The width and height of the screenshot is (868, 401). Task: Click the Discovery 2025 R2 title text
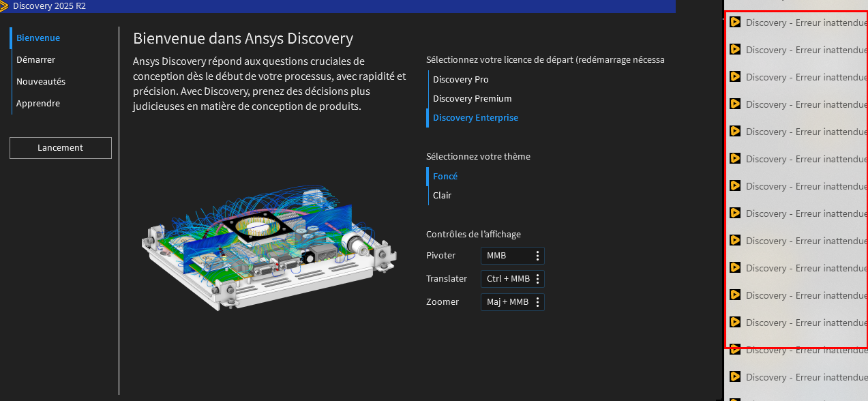[49, 6]
